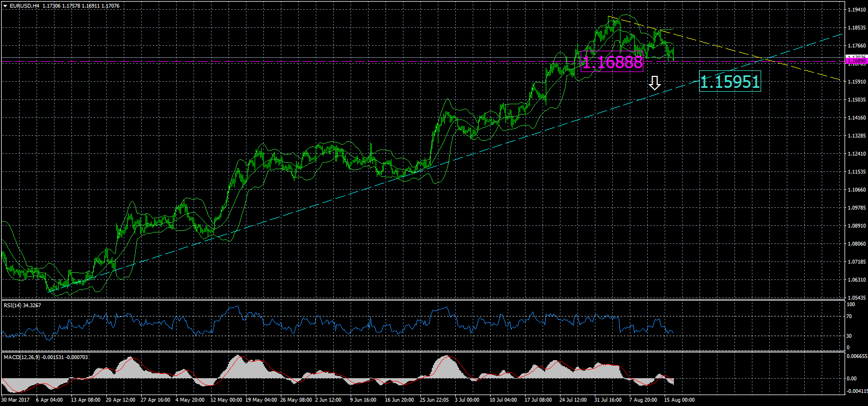This screenshot has height=406, width=868.
Task: Click the RSI 30 level scale label
Action: point(849,336)
